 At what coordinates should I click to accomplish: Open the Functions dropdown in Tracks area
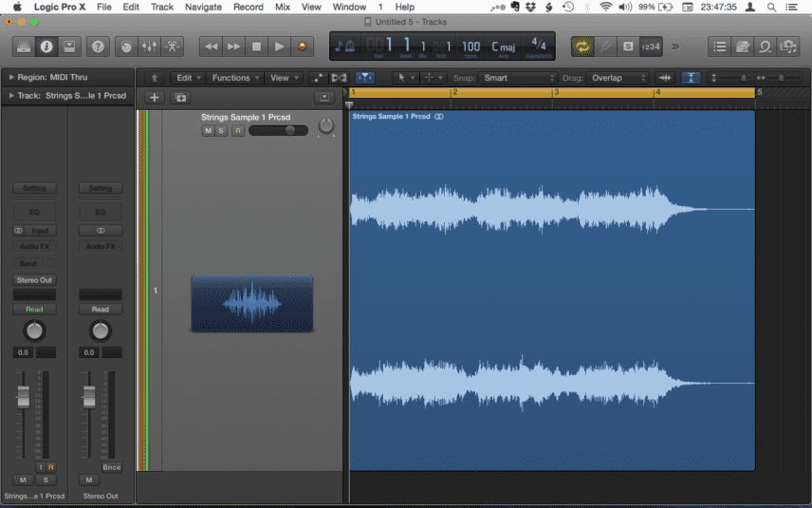pos(235,78)
